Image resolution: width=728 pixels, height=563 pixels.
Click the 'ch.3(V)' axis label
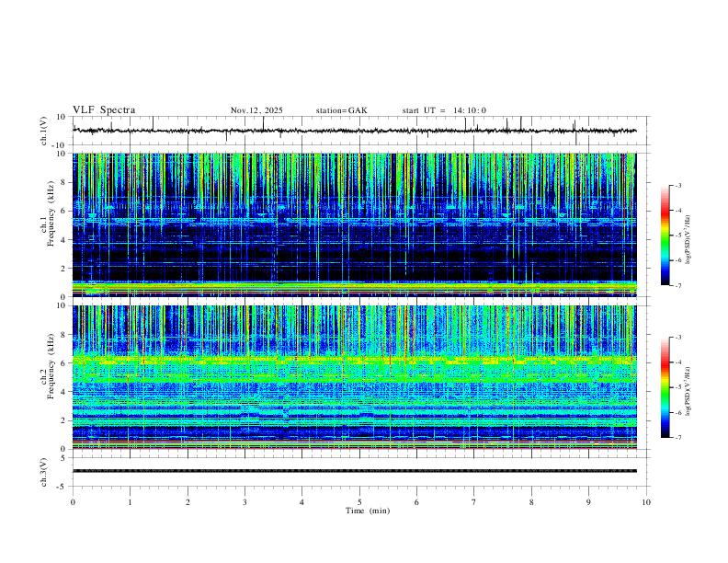44,472
